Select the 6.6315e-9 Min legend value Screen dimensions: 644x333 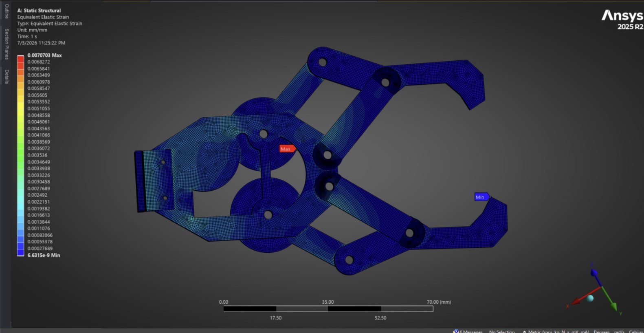[44, 255]
